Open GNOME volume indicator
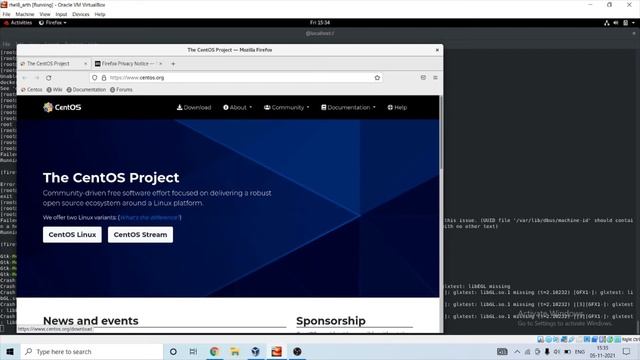 pyautogui.click(x=616, y=23)
